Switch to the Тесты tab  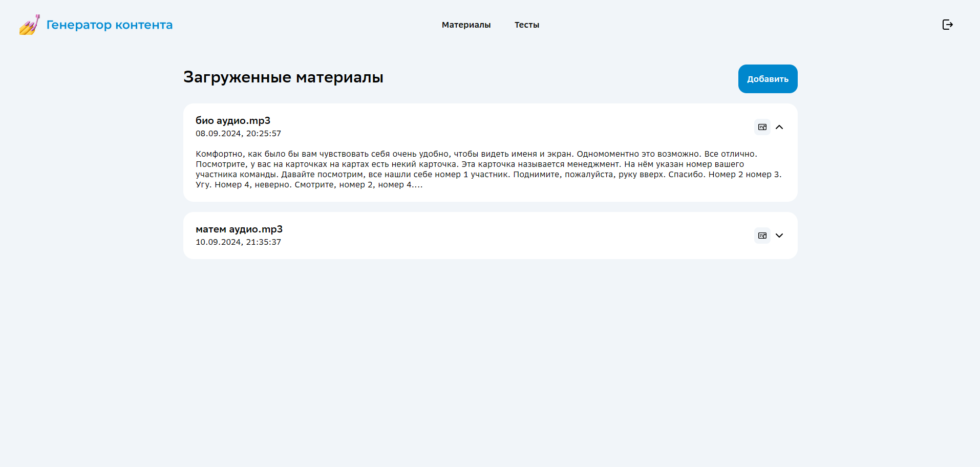(x=527, y=25)
